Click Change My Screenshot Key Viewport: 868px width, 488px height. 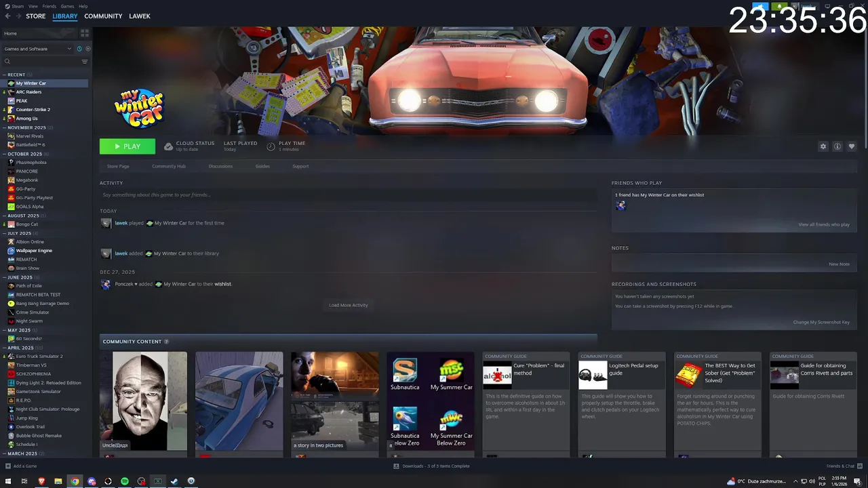(x=821, y=322)
